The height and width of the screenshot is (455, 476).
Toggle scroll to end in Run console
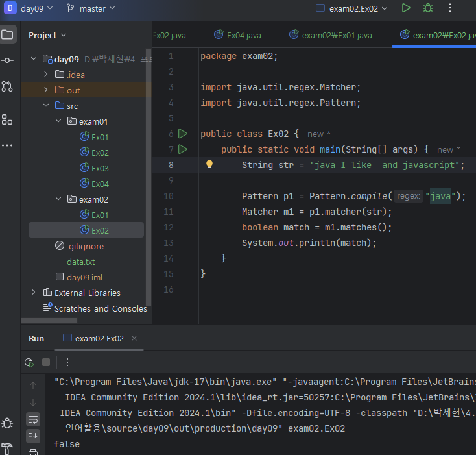[33, 436]
